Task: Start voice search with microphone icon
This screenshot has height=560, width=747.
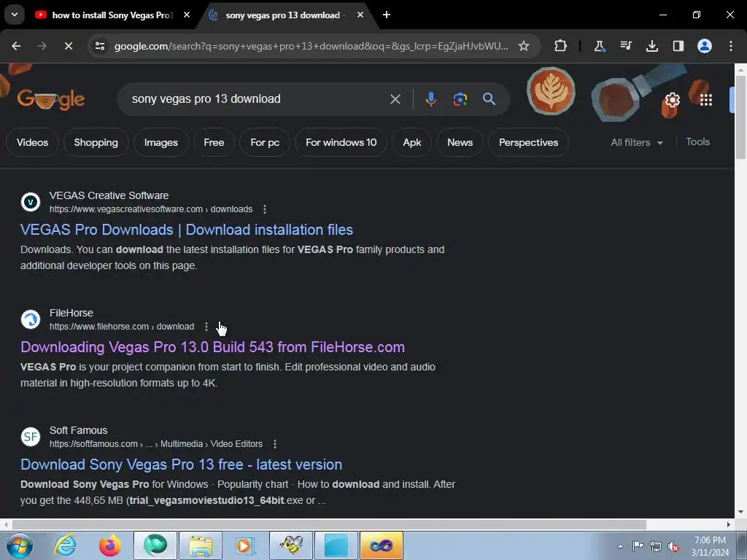Action: (430, 99)
